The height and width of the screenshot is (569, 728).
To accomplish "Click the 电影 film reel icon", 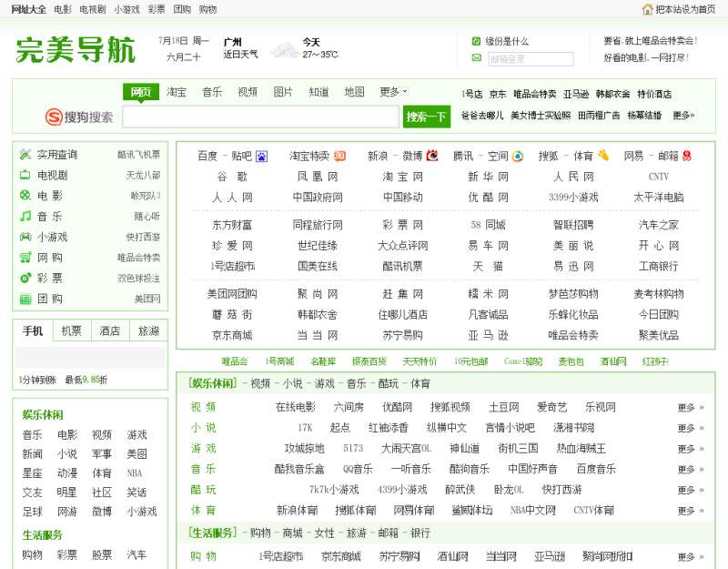I will 25,196.
